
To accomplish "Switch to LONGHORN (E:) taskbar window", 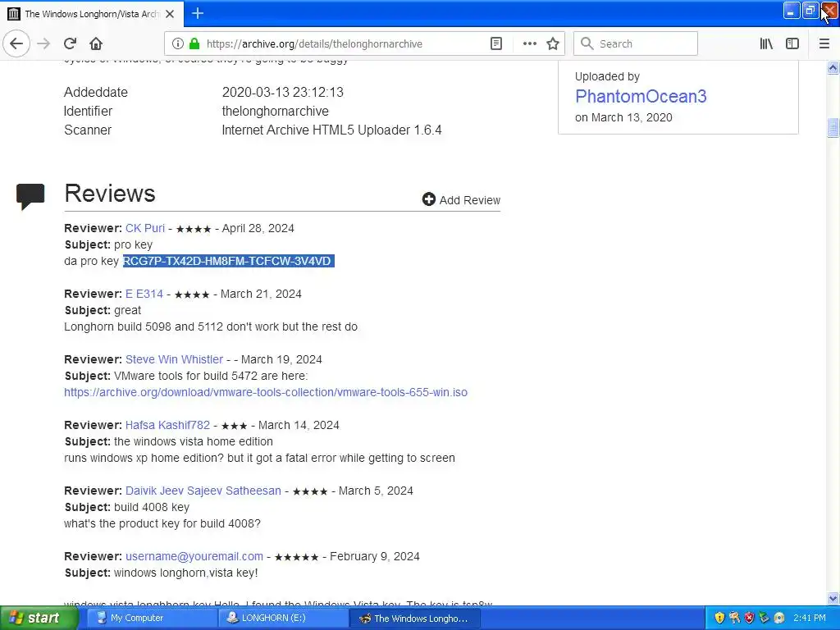I will point(282,619).
